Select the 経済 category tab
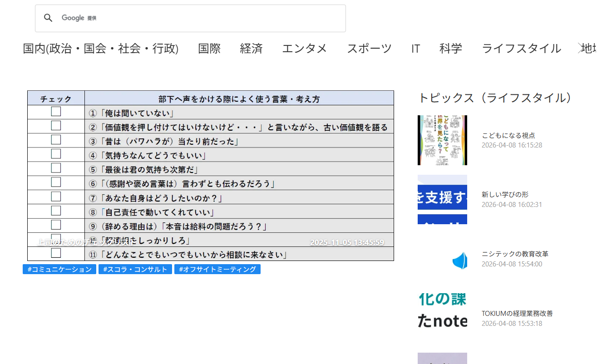This screenshot has height=364, width=607. pyautogui.click(x=251, y=49)
